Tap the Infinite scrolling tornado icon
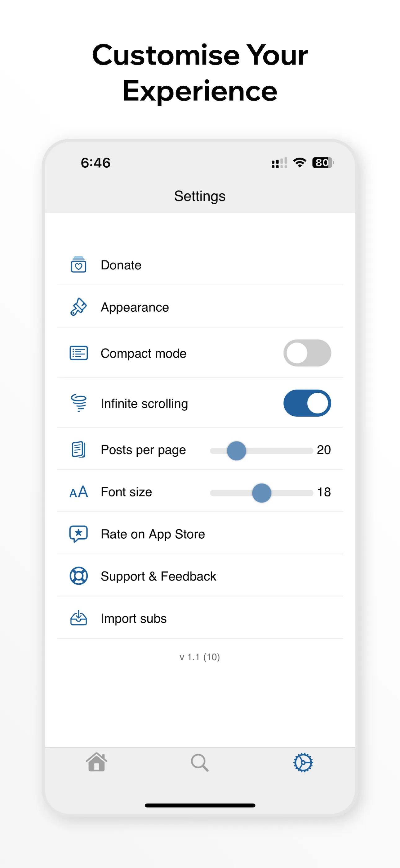 point(79,403)
